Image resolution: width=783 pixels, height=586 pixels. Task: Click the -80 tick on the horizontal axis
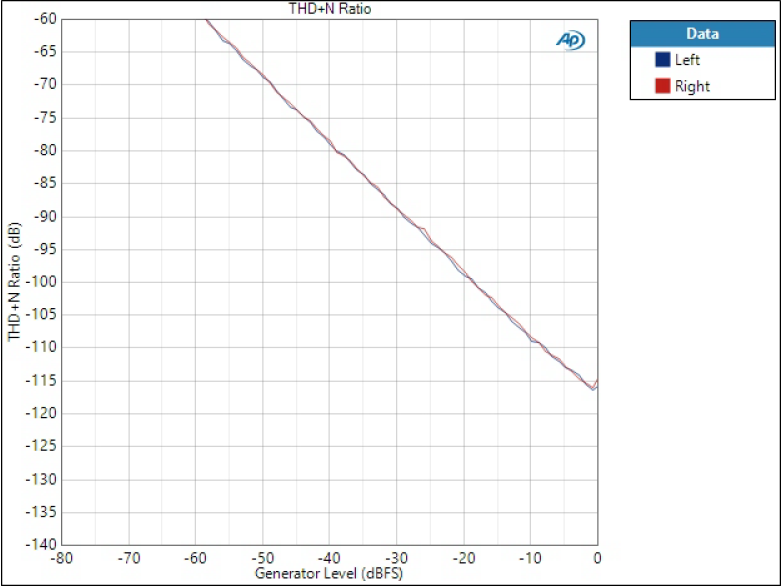[x=61, y=558]
